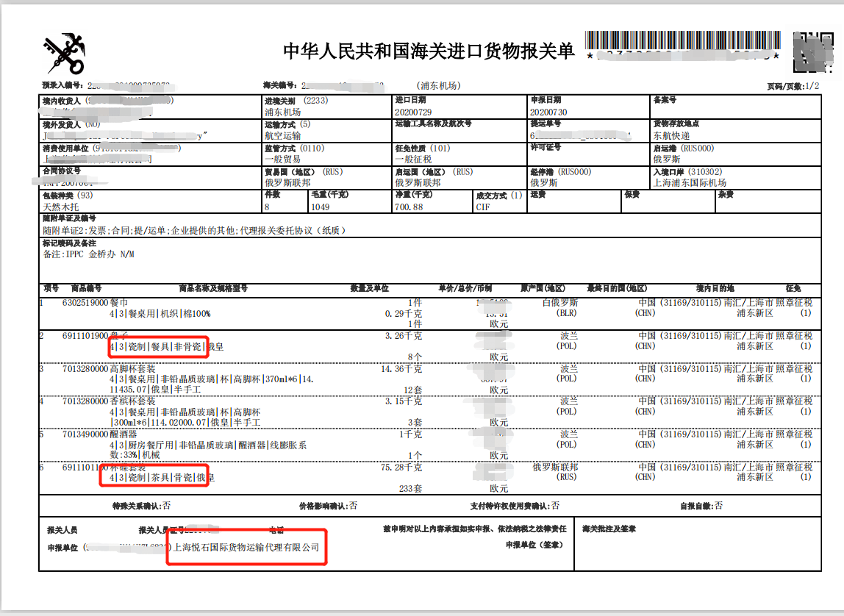Click commodity code 6911101900 in row 2
This screenshot has height=616, width=844.
point(85,336)
